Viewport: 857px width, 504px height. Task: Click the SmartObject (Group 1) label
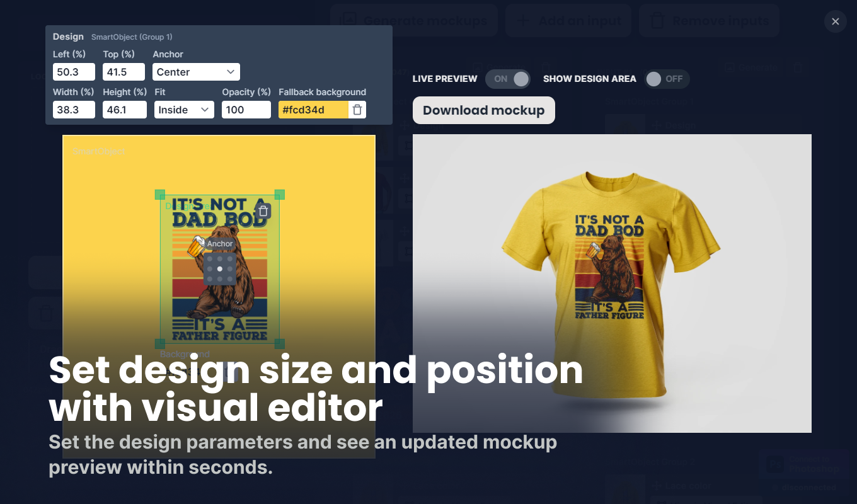[132, 37]
